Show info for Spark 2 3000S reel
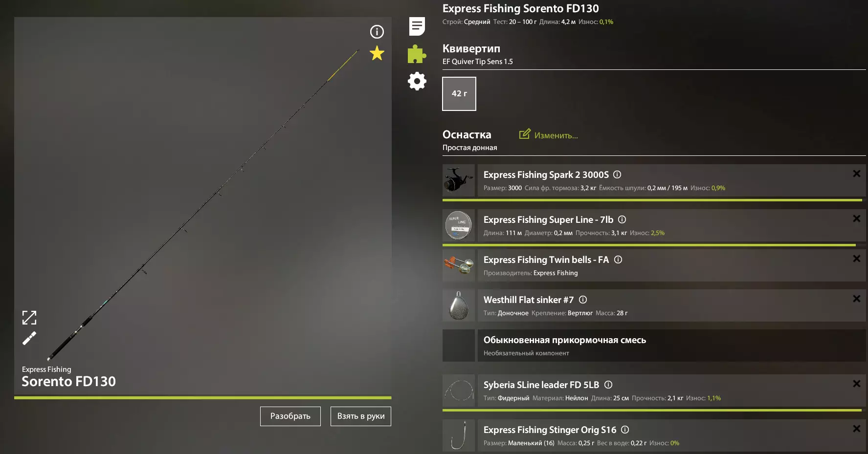This screenshot has height=454, width=868. point(617,174)
